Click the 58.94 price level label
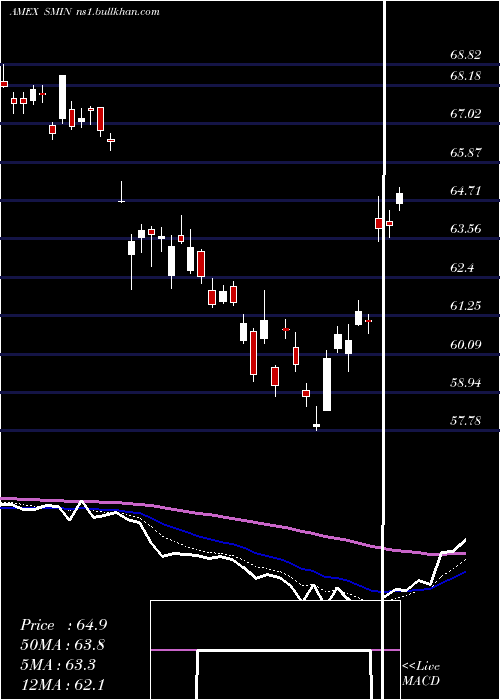This screenshot has height=700, width=500. click(x=466, y=383)
